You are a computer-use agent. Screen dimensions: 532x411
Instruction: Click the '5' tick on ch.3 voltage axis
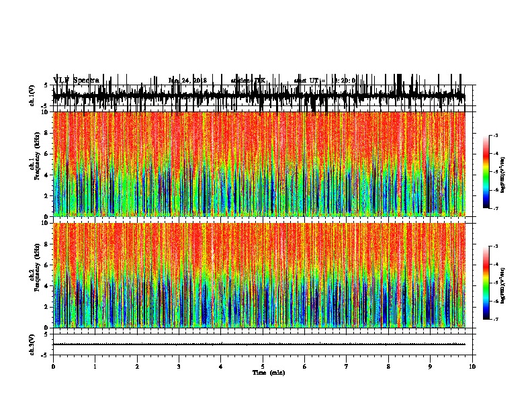click(46, 334)
